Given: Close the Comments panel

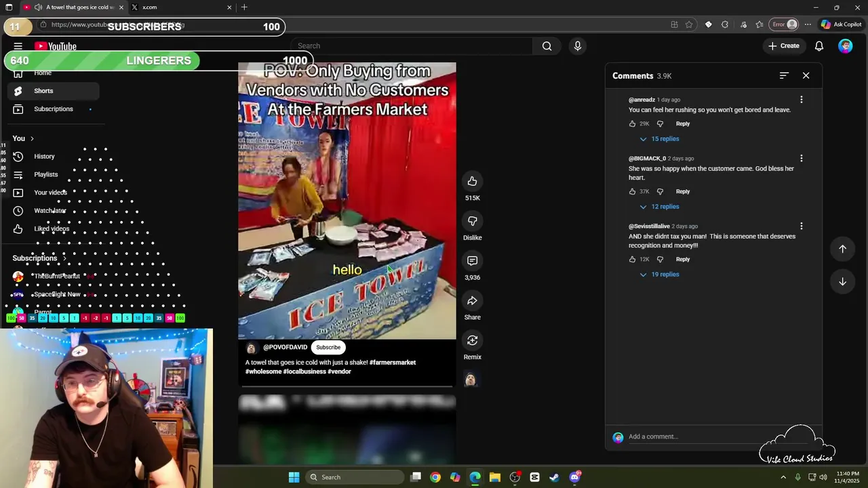Looking at the screenshot, I should (x=806, y=75).
